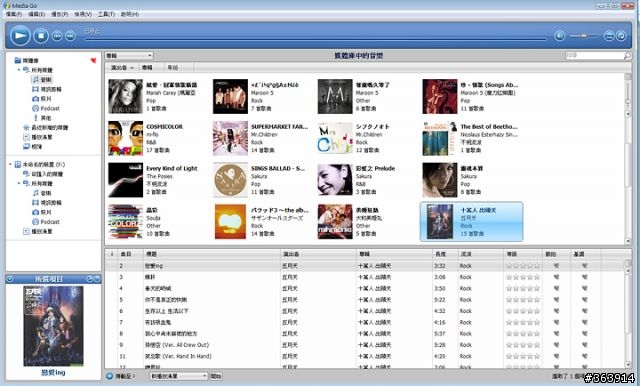Click the round transfer icon in the bottom bar
Image resolution: width=640 pixels, height=386 pixels.
[x=109, y=376]
